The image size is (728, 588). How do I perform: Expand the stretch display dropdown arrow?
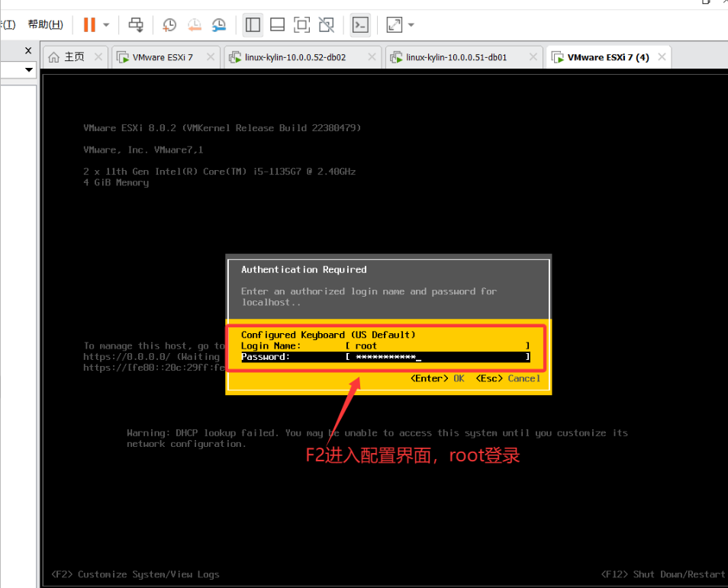point(411,24)
